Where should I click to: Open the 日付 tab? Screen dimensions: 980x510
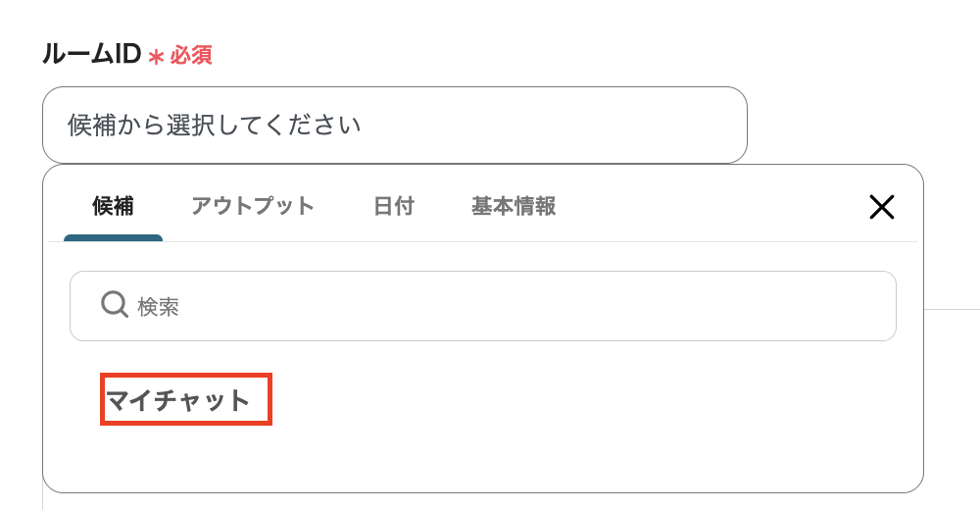(394, 206)
